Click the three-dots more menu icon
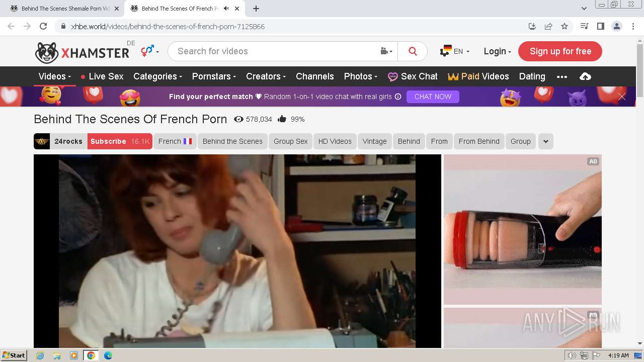 tap(562, 77)
